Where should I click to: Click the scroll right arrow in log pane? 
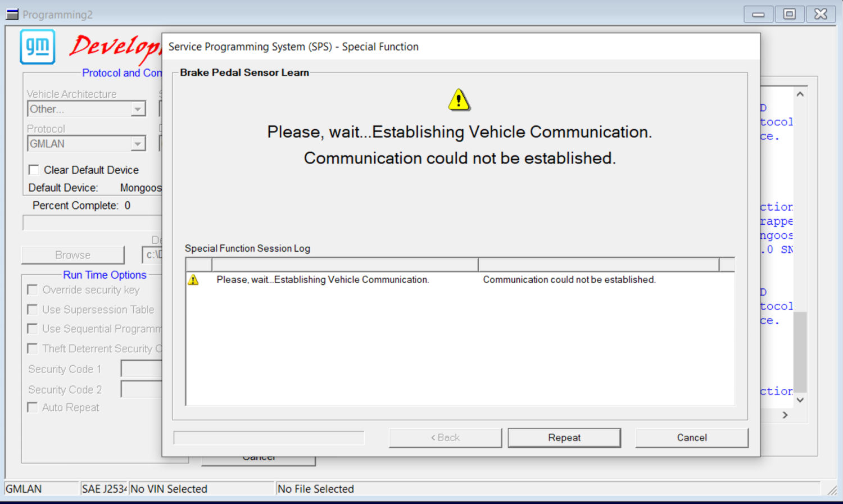click(x=785, y=415)
